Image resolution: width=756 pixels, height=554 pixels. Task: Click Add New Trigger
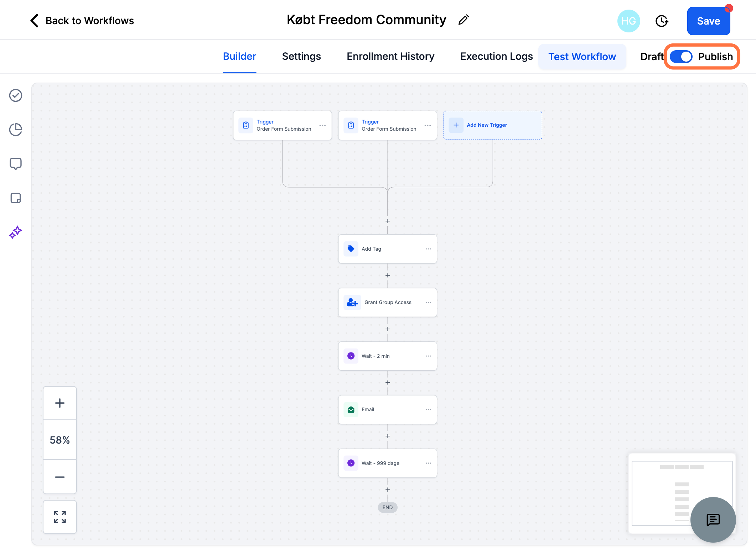click(x=492, y=125)
